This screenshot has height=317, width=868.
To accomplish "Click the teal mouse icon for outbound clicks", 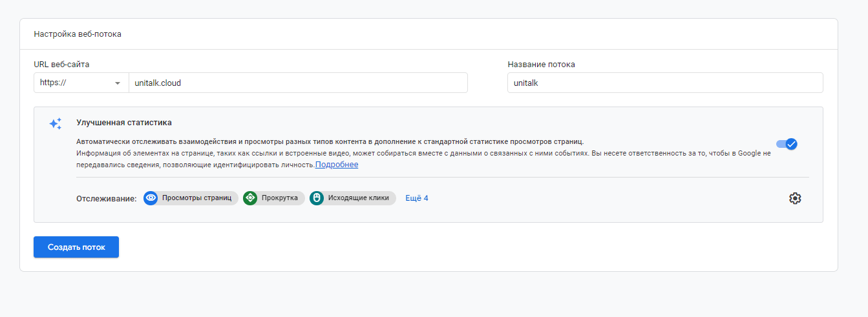I will click(317, 198).
